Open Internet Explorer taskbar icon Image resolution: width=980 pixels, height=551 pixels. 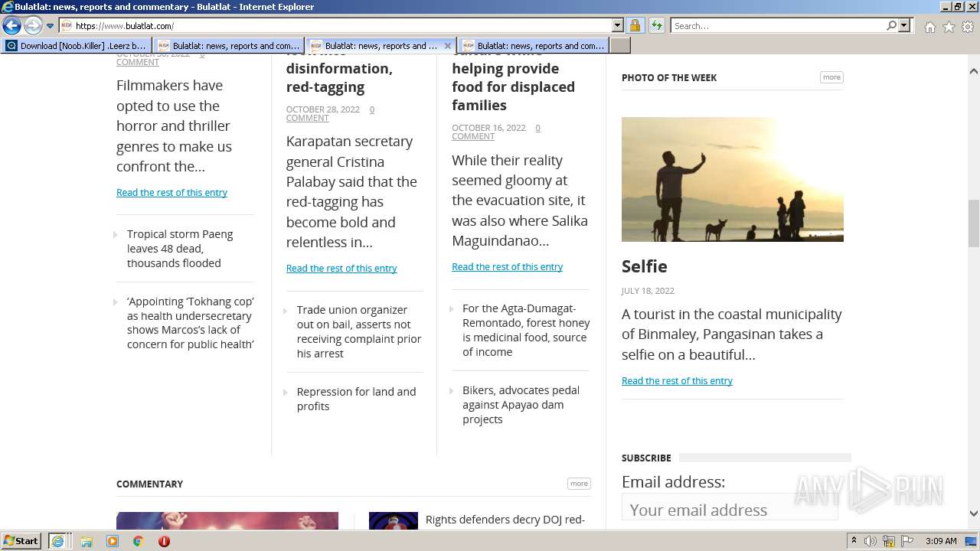click(58, 541)
